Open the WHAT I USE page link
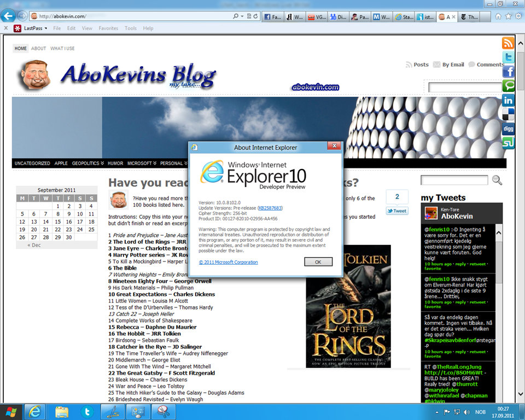 pos(62,48)
